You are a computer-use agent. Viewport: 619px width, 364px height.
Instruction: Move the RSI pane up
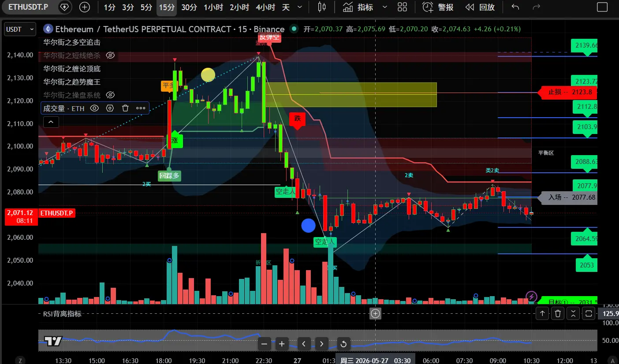(x=542, y=314)
